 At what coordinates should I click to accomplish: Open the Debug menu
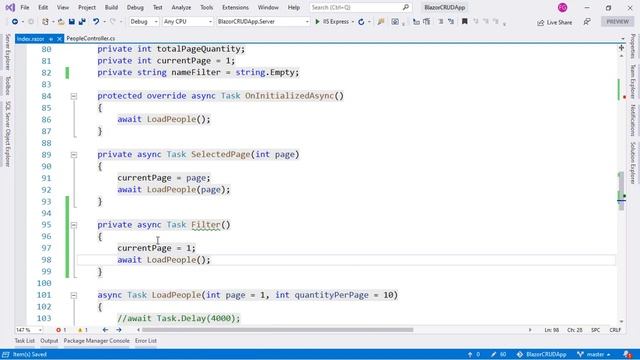[x=135, y=7]
